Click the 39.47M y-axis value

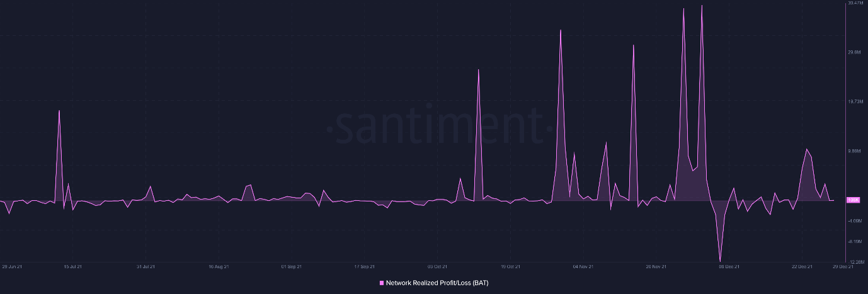(855, 3)
